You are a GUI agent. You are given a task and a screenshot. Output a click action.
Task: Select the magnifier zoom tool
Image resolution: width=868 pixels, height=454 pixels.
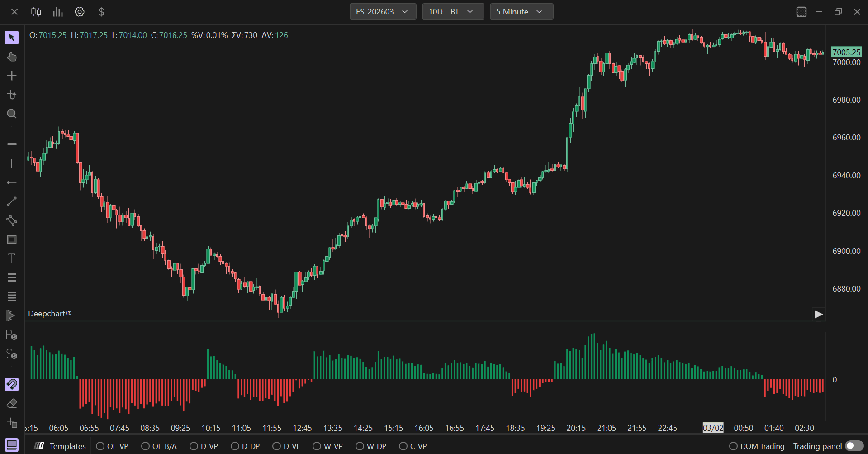point(12,114)
